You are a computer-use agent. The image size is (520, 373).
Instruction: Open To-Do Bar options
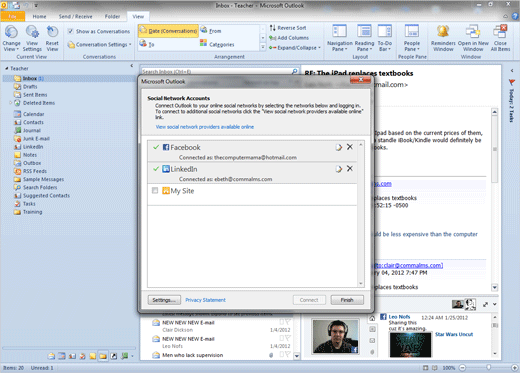(x=385, y=39)
